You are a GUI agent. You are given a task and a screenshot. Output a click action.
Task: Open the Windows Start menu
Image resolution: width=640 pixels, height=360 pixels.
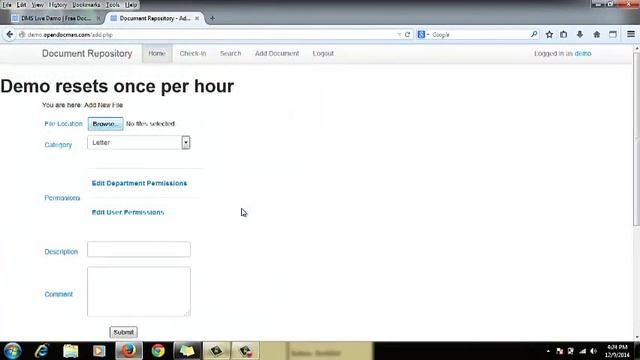point(13,351)
